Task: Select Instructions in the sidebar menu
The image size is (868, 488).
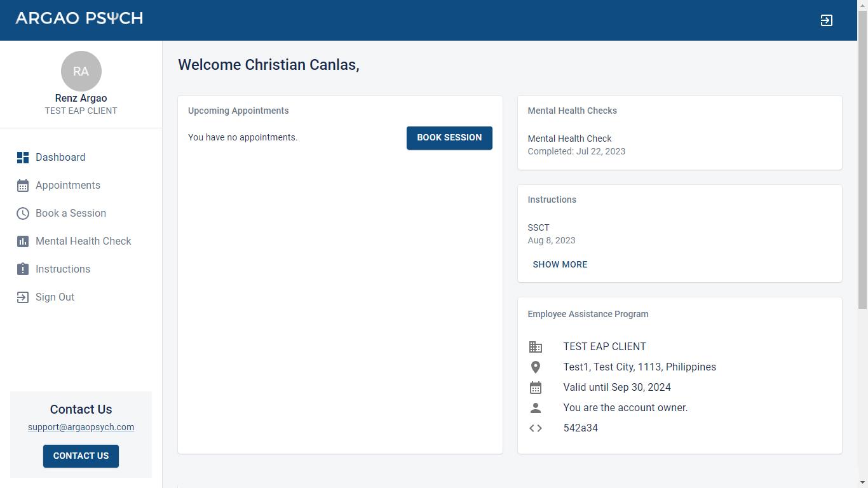Action: (x=63, y=269)
